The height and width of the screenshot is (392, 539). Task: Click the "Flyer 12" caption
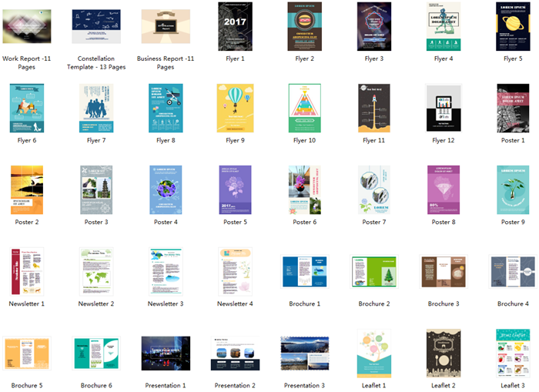444,140
